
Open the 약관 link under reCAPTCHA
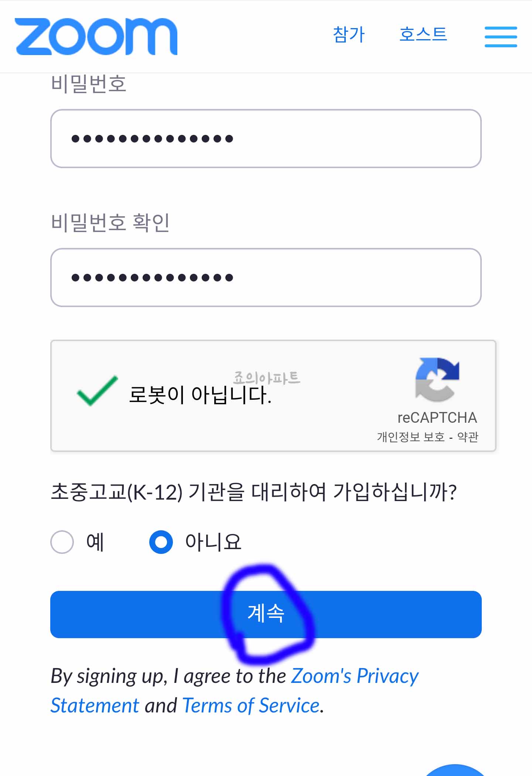coord(468,437)
